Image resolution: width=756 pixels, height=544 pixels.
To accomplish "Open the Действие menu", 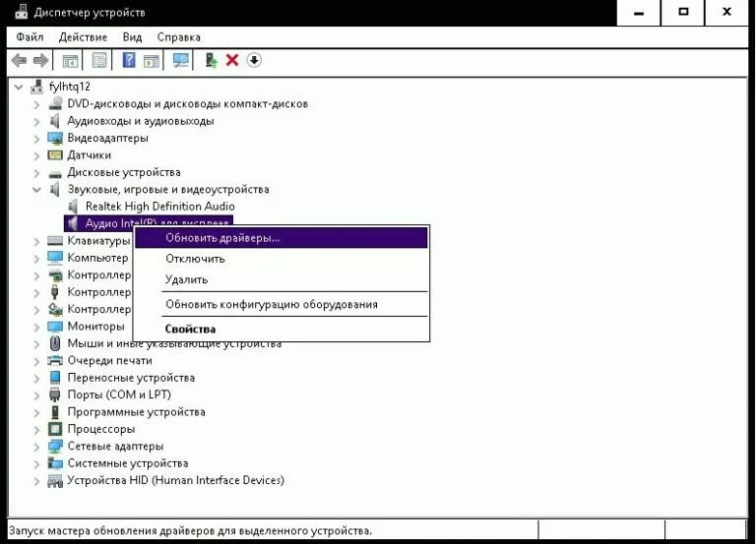I will pos(83,37).
